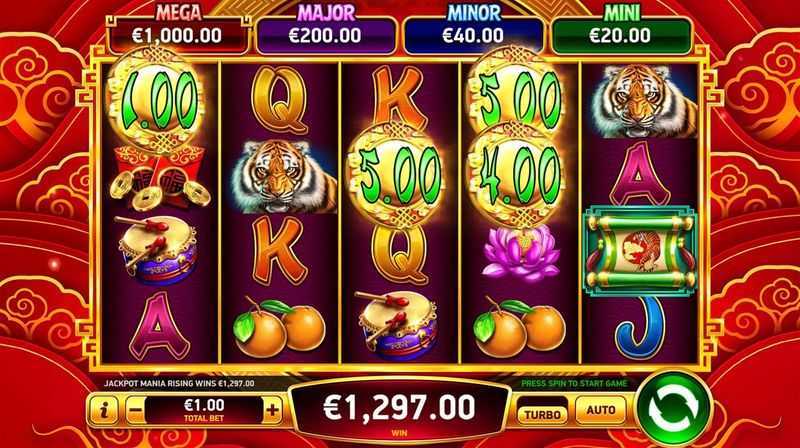Decrease total bet with minus button

(135, 410)
